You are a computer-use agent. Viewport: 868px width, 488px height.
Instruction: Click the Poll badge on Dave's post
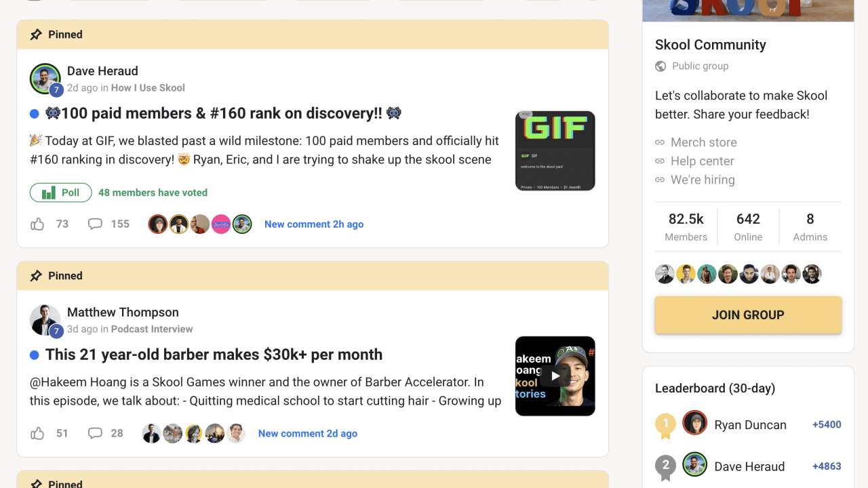(x=60, y=192)
